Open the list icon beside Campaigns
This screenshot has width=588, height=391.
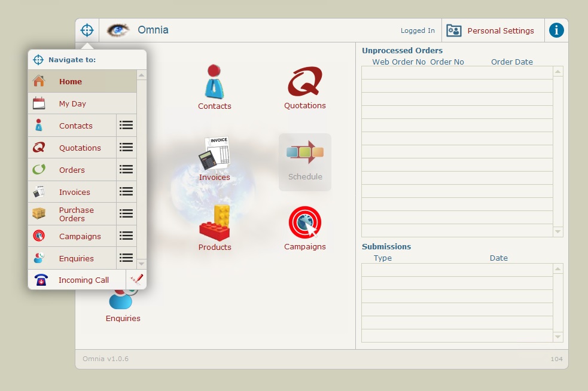pyautogui.click(x=126, y=236)
